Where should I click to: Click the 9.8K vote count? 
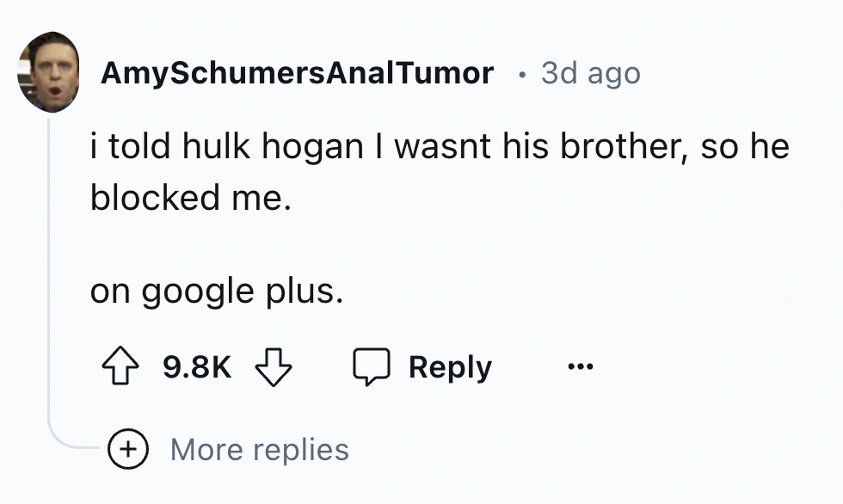(x=197, y=368)
